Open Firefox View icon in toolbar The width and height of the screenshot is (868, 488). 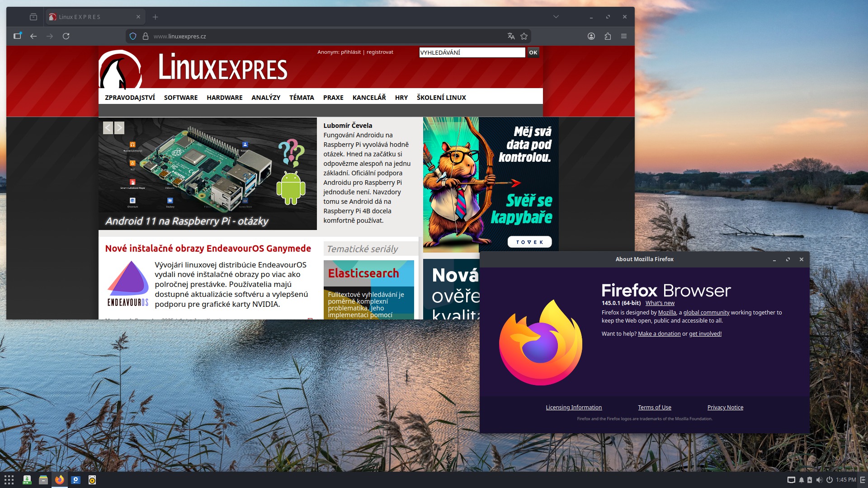tap(33, 17)
